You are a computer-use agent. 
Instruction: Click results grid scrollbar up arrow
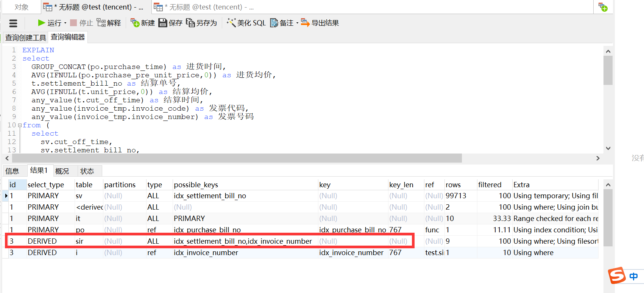point(608,185)
